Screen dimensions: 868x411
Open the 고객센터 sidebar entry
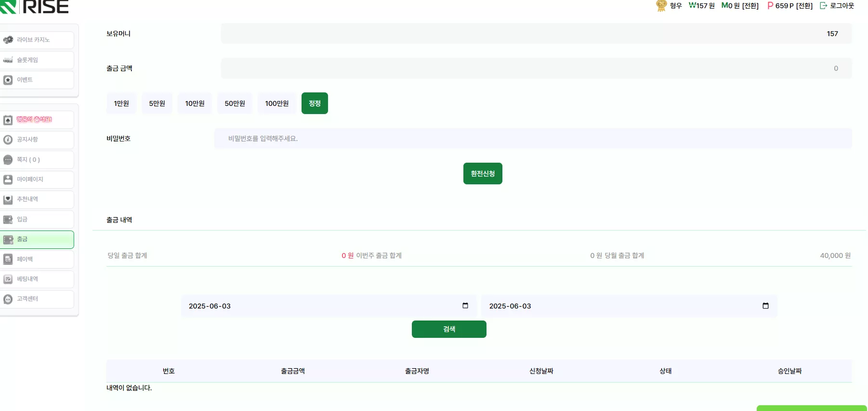37,299
